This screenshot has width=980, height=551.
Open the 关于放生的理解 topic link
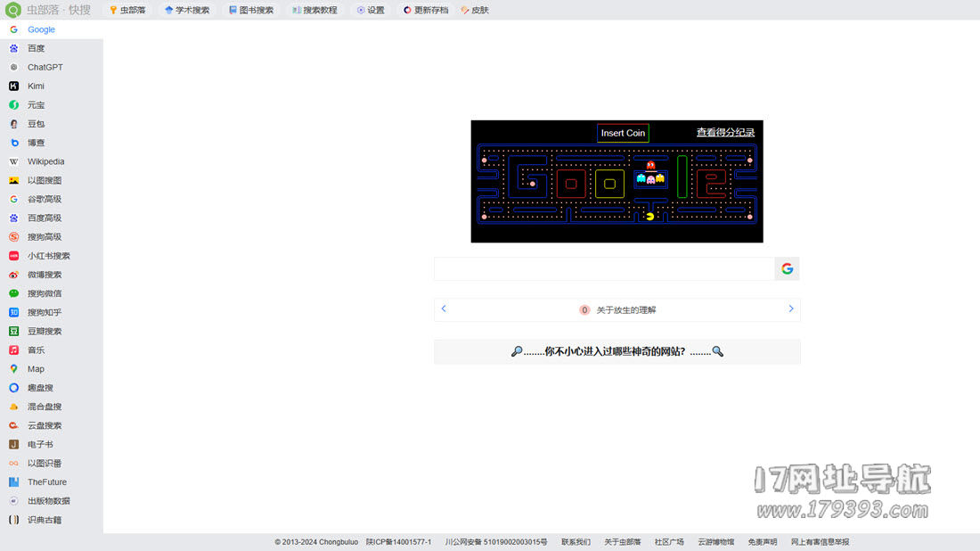[625, 310]
